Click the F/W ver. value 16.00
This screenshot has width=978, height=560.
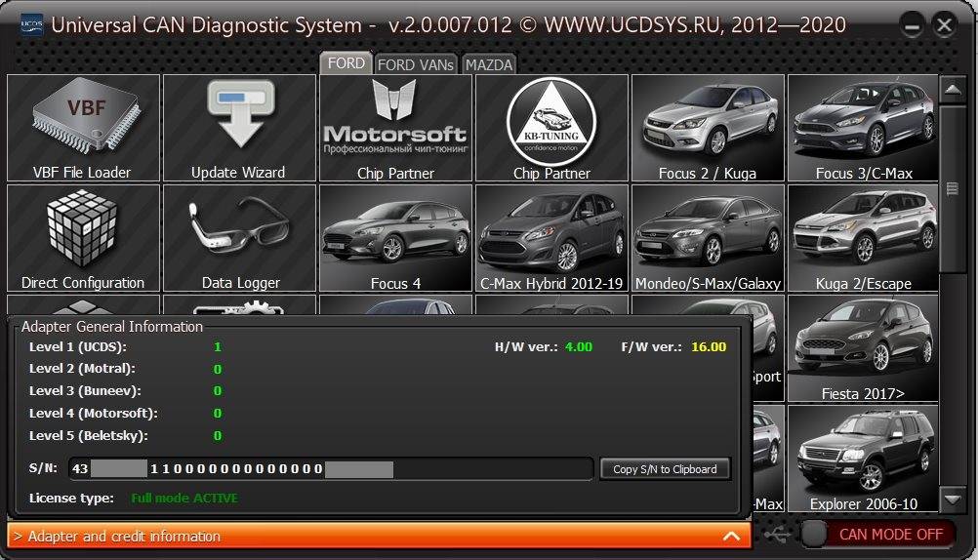coord(709,346)
